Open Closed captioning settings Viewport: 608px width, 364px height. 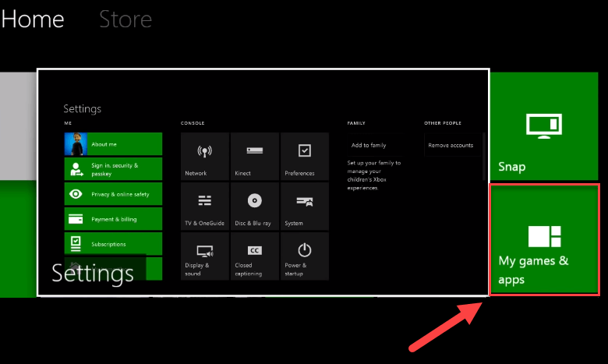pyautogui.click(x=255, y=256)
